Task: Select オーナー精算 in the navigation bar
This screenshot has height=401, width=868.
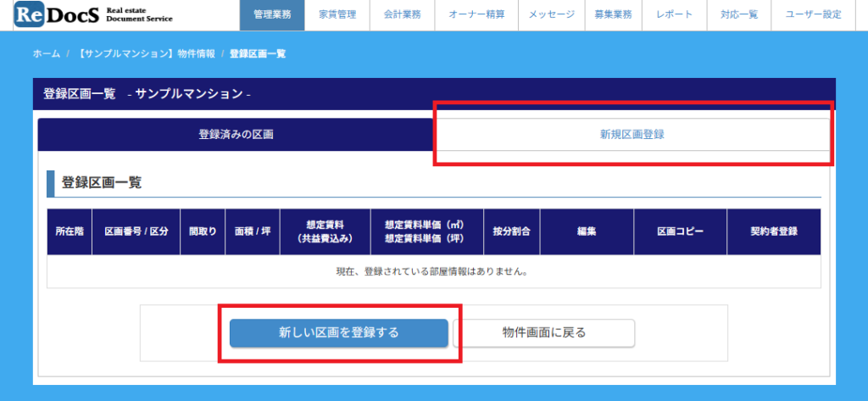Action: tap(476, 14)
